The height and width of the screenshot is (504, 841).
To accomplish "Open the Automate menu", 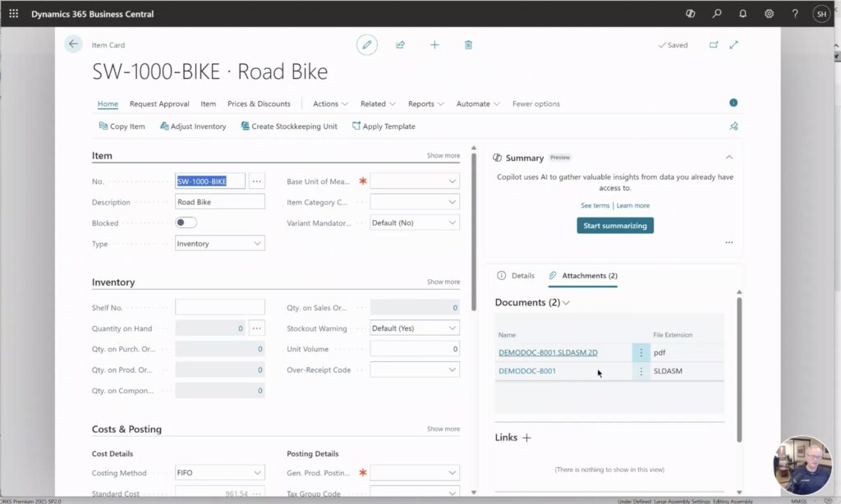I will (478, 104).
